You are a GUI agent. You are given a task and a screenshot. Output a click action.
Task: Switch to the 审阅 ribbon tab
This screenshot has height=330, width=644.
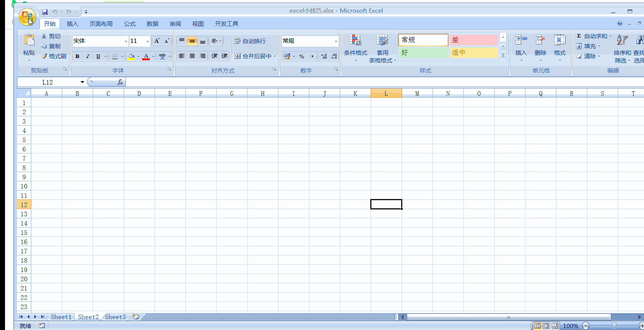(175, 24)
